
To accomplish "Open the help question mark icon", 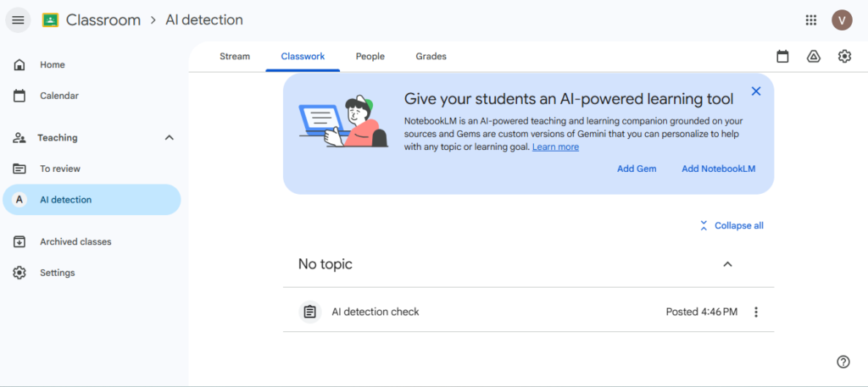I will coord(843,362).
